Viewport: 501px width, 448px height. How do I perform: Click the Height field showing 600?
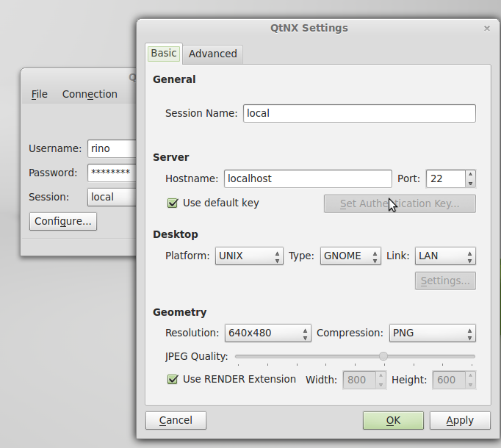[x=449, y=380]
